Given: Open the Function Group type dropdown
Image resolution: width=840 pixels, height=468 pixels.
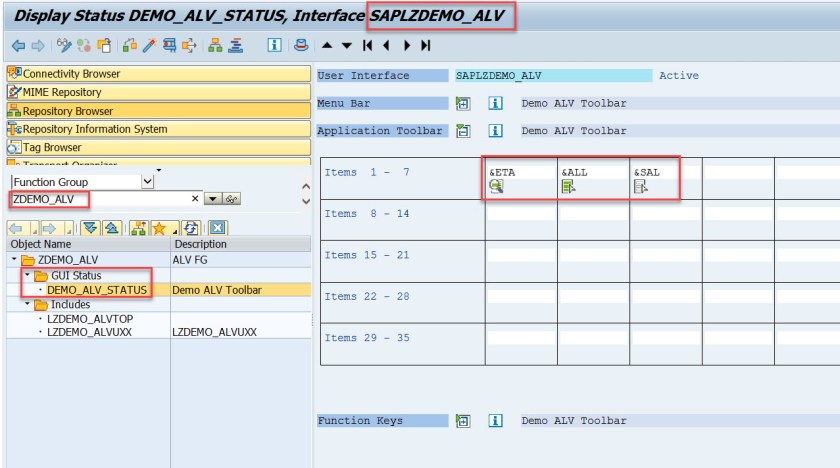Looking at the screenshot, I should click(147, 182).
